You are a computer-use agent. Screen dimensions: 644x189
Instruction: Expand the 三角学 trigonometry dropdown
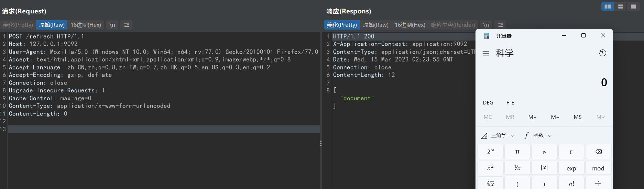click(x=498, y=135)
